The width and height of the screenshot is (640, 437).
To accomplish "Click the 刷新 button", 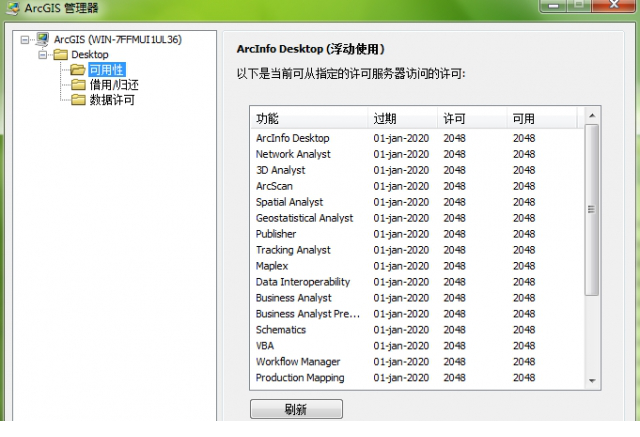I will coord(296,409).
